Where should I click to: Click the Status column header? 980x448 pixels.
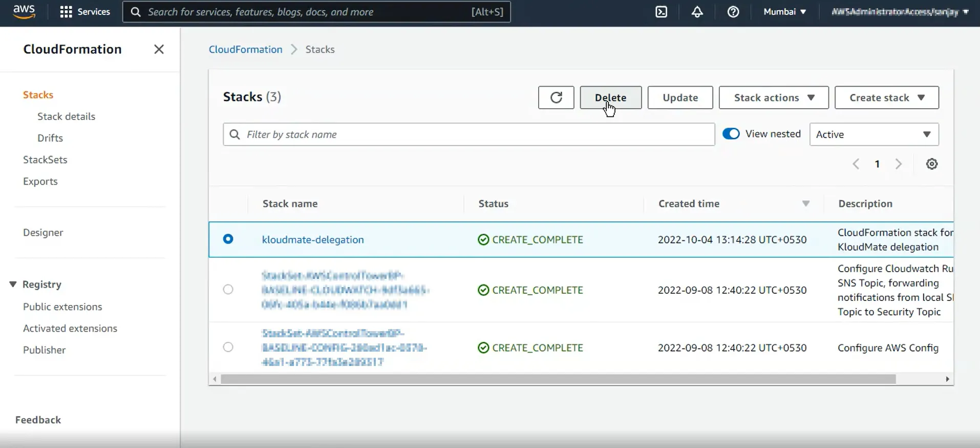(493, 203)
